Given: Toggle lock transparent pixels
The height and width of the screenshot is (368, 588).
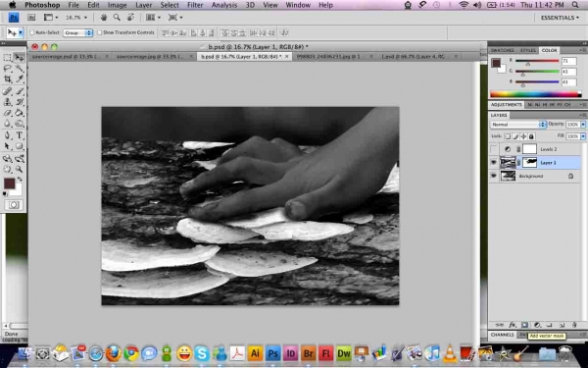Looking at the screenshot, I should pos(508,136).
